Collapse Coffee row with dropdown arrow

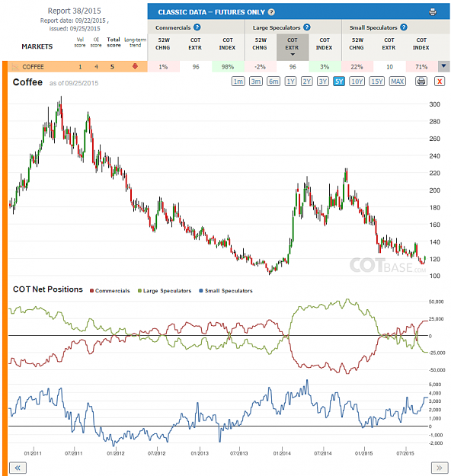(443, 66)
